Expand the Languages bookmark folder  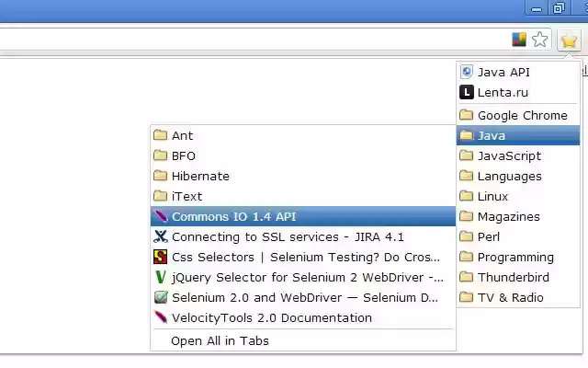point(518,176)
